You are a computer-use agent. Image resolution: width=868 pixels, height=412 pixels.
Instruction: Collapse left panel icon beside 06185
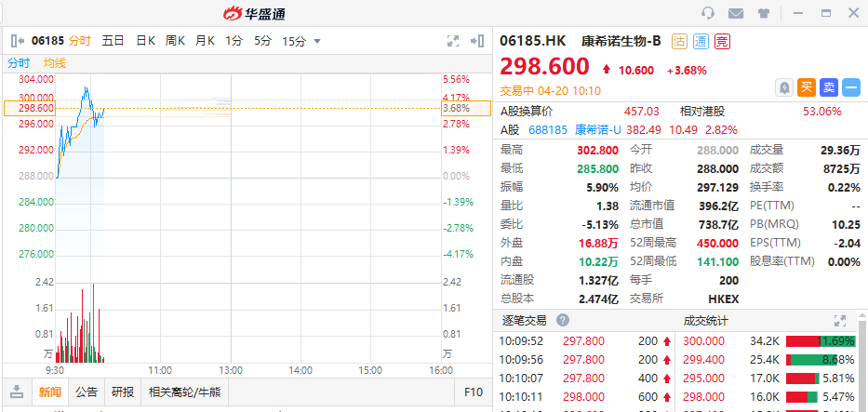(18, 40)
